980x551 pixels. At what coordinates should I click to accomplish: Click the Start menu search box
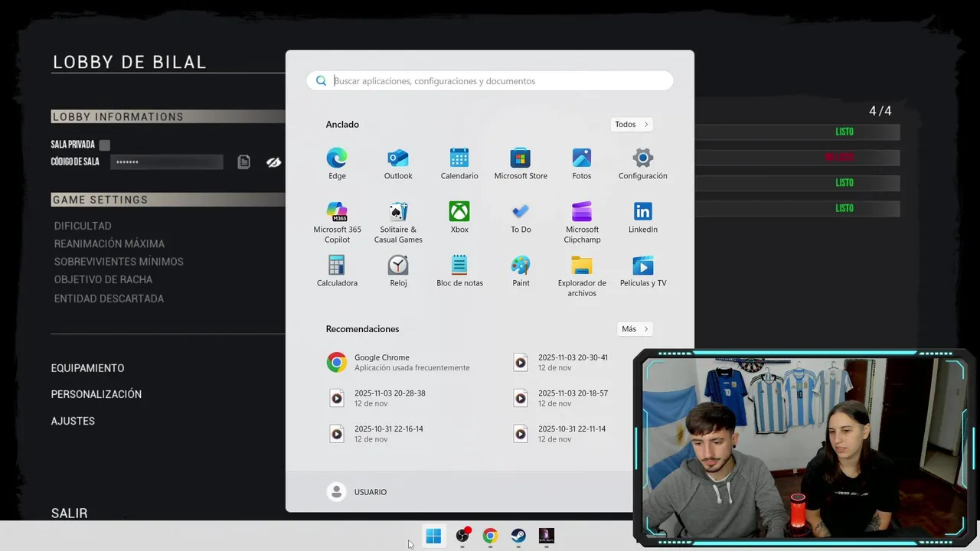[490, 81]
